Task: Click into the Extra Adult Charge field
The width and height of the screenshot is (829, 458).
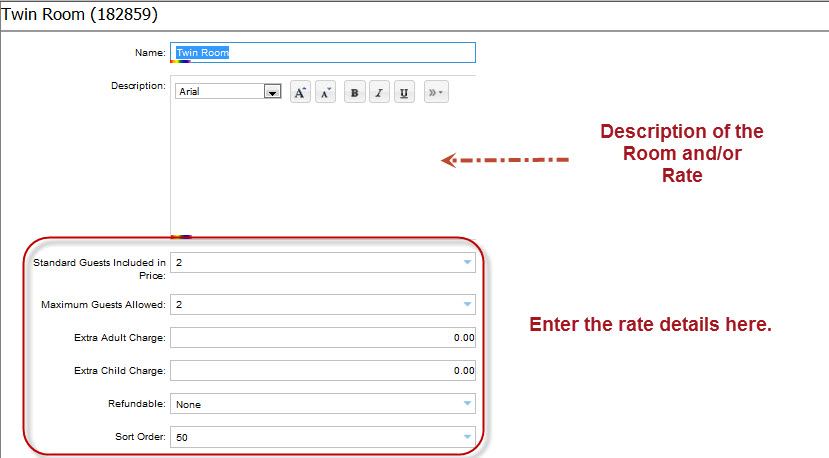Action: [322, 338]
